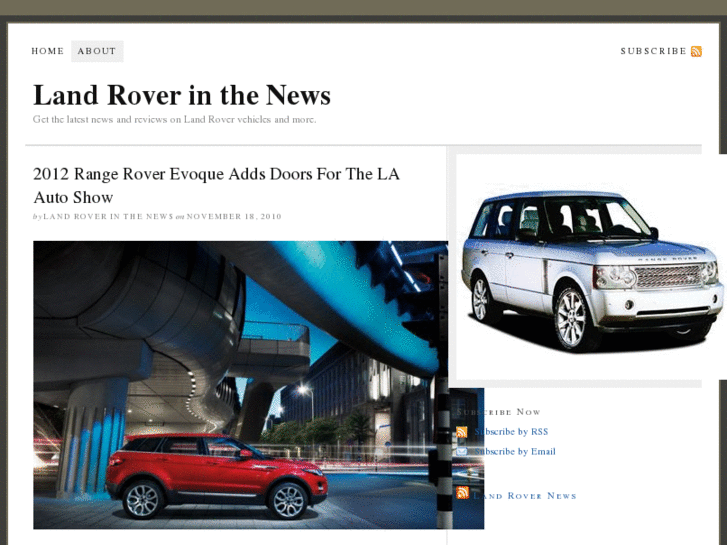Open the Land Rover in the News title

(182, 96)
